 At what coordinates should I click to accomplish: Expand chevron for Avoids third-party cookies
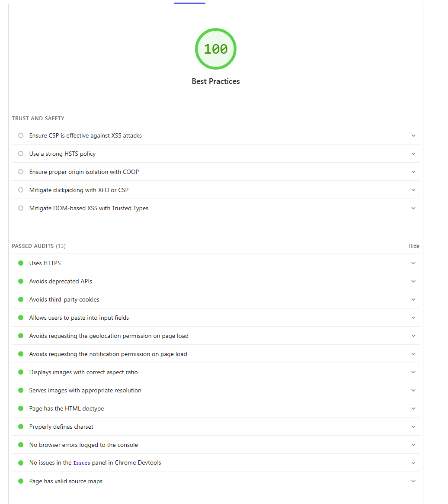tap(413, 299)
